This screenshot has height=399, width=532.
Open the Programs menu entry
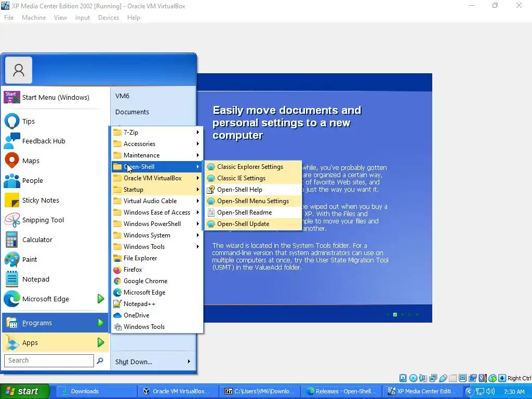tap(55, 323)
